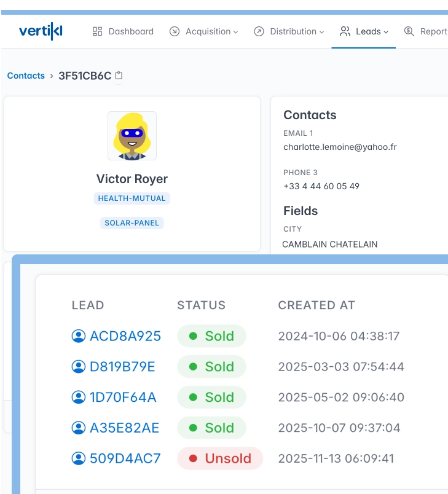Viewport: 448px width, 494px height.
Task: Expand the Acquisition dropdown chevron
Action: tap(235, 32)
